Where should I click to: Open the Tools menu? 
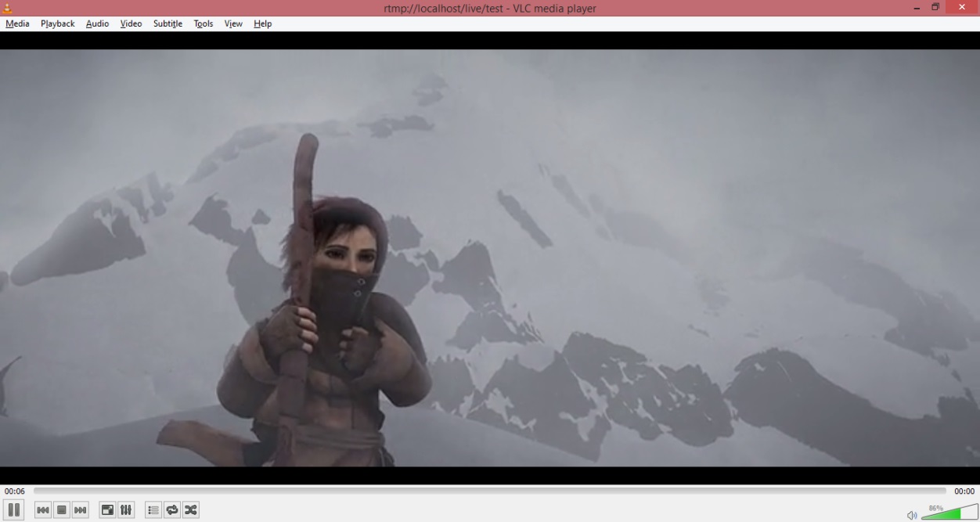pyautogui.click(x=204, y=23)
